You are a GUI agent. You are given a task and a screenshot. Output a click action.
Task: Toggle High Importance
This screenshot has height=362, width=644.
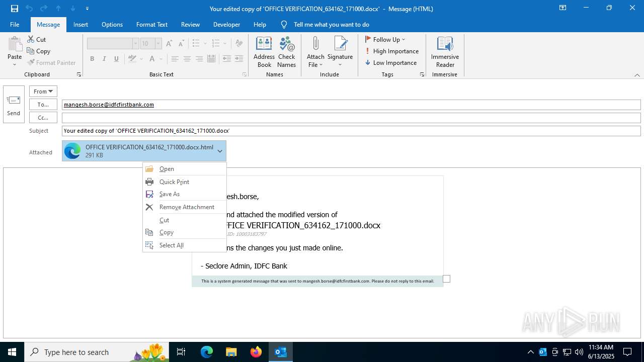click(392, 51)
